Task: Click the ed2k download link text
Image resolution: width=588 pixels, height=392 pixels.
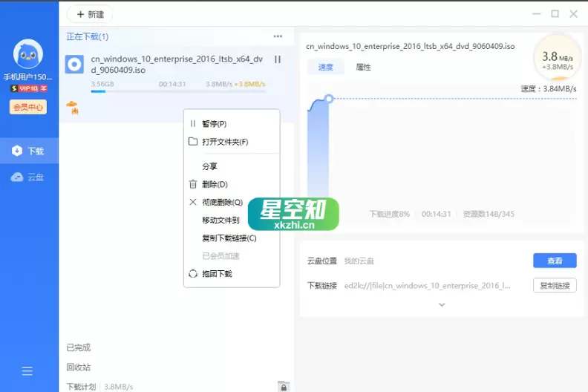Action: tap(427, 286)
